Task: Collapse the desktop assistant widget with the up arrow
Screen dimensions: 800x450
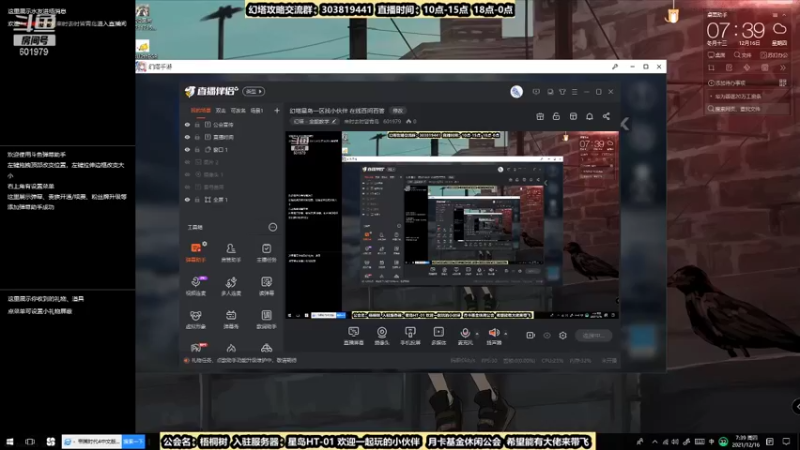Action: 784,15
